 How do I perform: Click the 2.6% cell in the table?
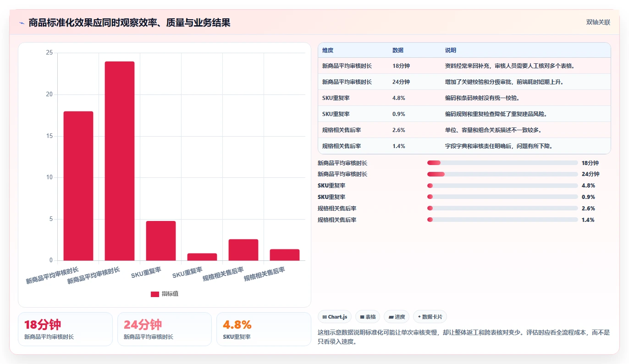point(399,130)
